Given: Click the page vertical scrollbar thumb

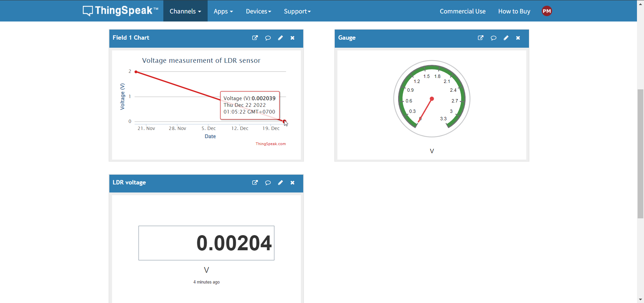Looking at the screenshot, I should tap(640, 154).
